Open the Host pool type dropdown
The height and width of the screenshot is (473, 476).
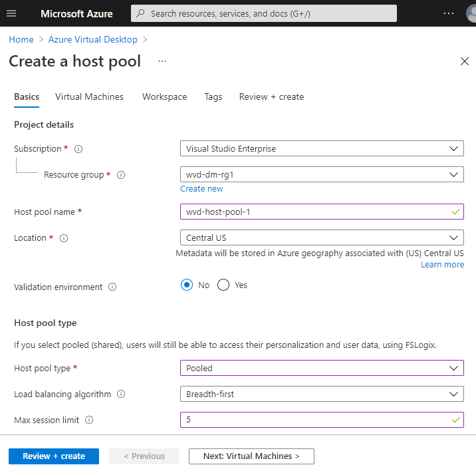click(322, 368)
